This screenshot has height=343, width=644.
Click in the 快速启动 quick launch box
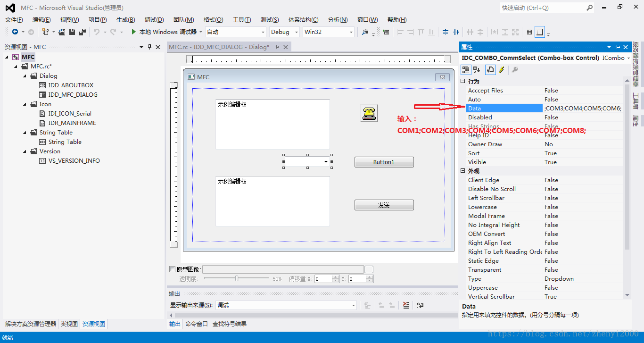coord(542,8)
